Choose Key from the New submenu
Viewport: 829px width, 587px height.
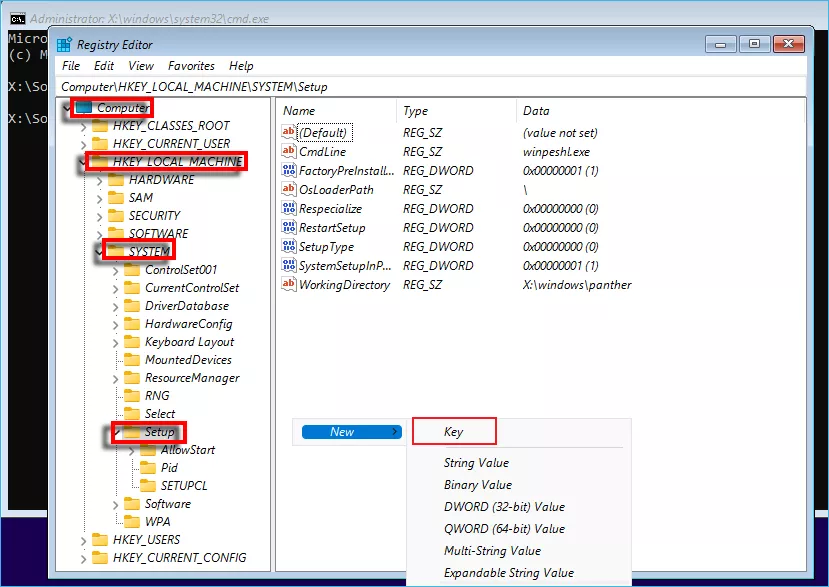454,432
